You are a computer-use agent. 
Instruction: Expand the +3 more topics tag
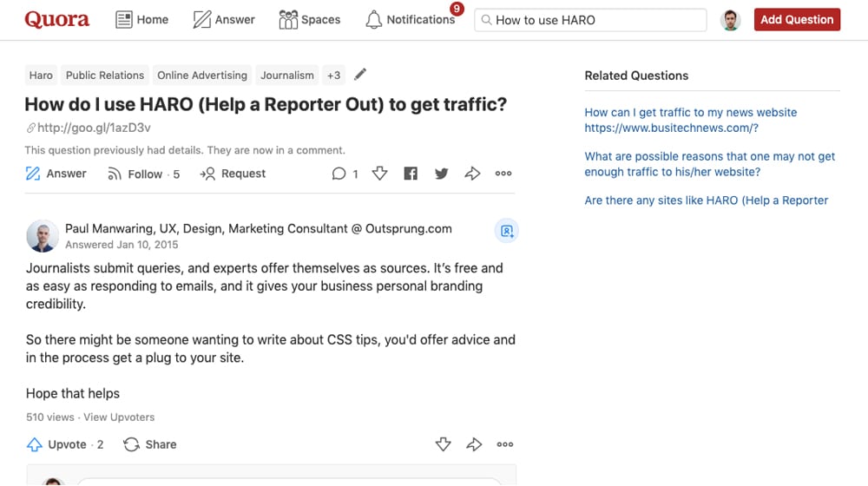333,76
